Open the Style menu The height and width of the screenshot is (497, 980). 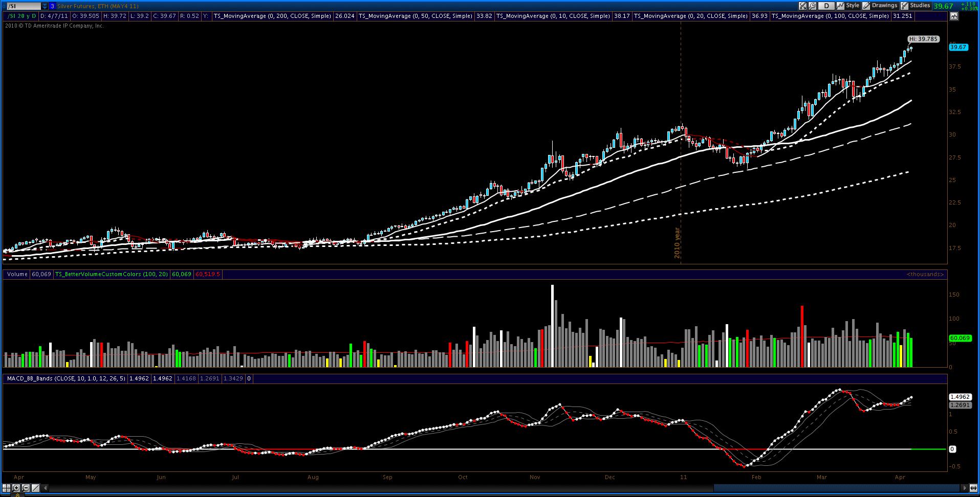coord(853,6)
